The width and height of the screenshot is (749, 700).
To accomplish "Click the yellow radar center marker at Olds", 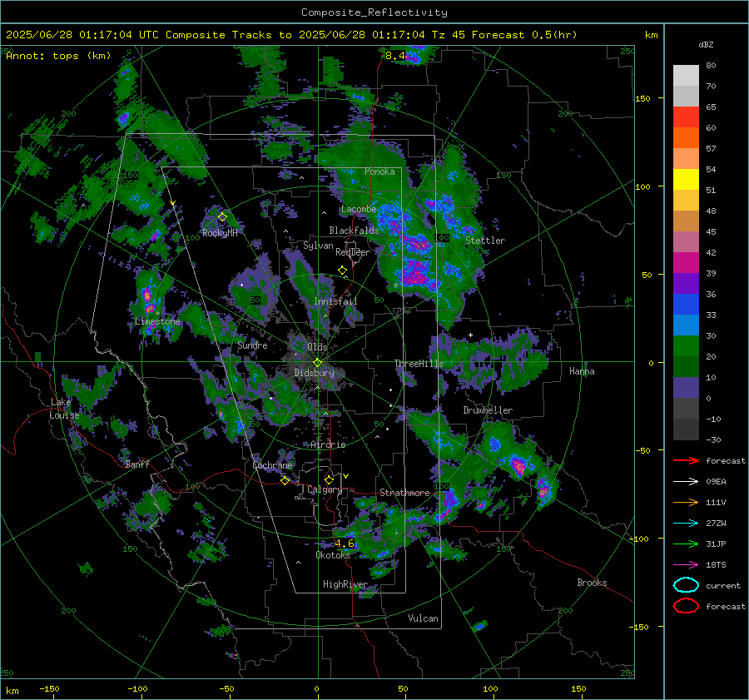I will pos(317,363).
